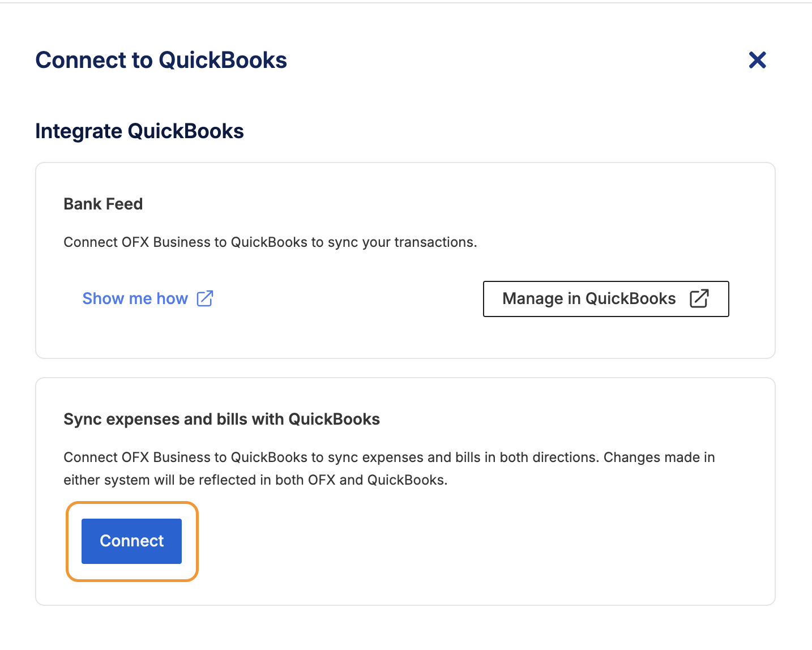Open the Show me how link
Image resolution: width=812 pixels, height=650 pixels.
135,298
